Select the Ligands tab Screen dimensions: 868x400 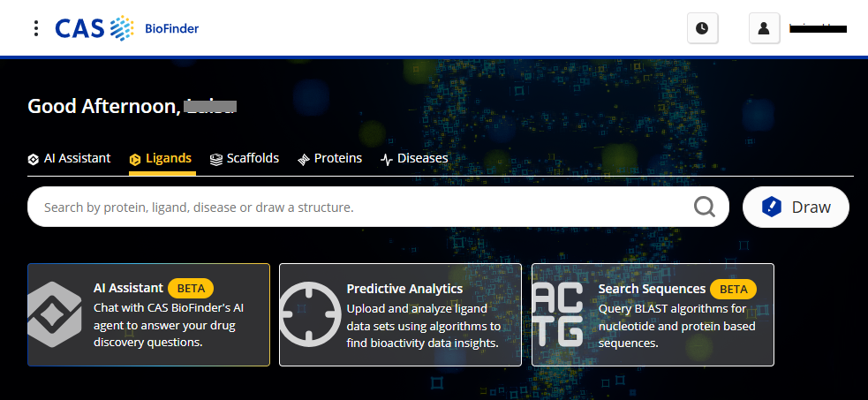pyautogui.click(x=161, y=159)
